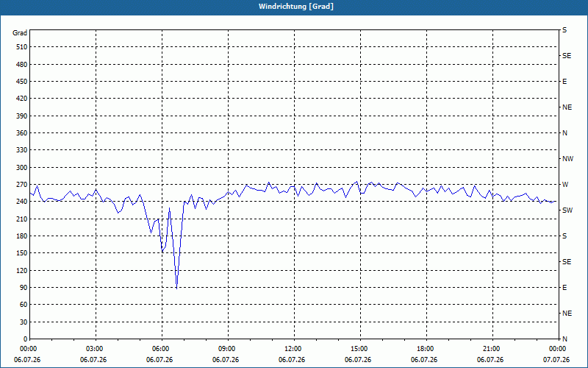
Task: Click the lower NE compass label near 30
Action: [567, 314]
